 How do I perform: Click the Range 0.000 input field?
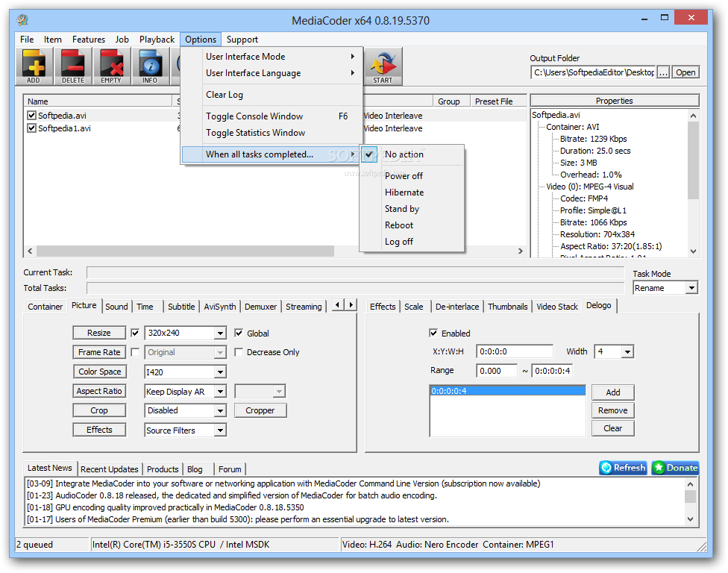(496, 371)
